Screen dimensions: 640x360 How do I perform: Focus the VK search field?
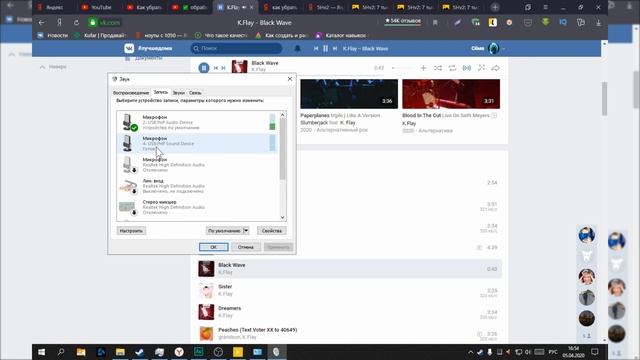(x=237, y=48)
